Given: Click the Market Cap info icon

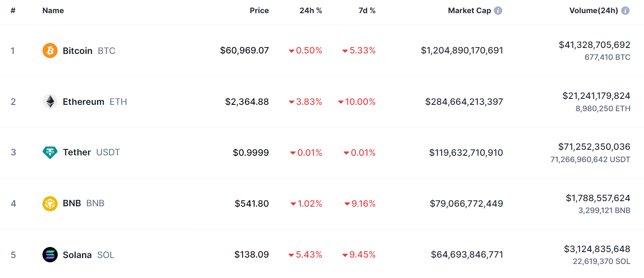Looking at the screenshot, I should click(x=498, y=11).
